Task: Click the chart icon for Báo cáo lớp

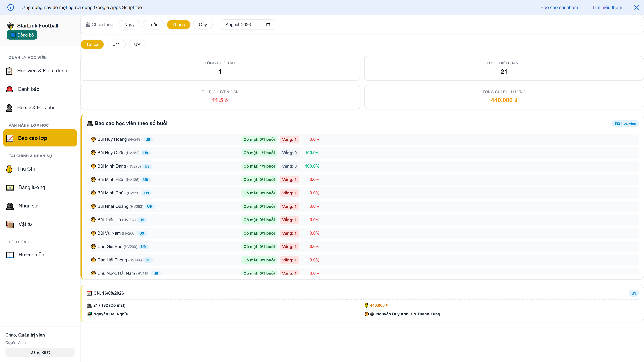Action: [x=10, y=138]
